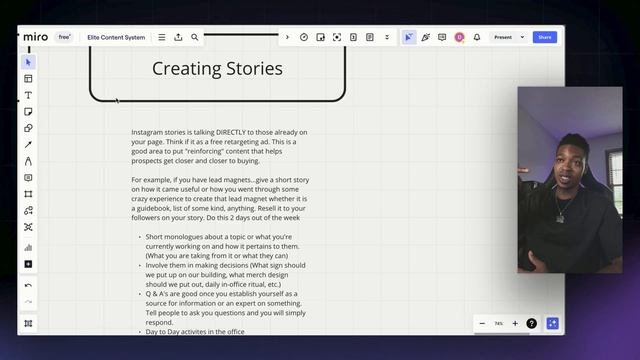Screen dimensions: 640x360
Task: Start screen focus capture tool
Action: click(x=337, y=37)
